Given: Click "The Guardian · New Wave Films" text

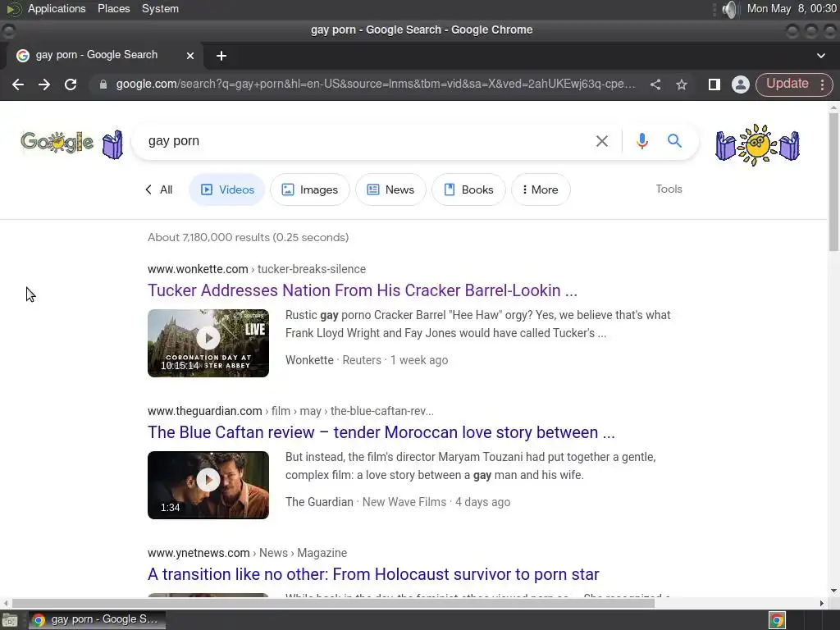Looking at the screenshot, I should pyautogui.click(x=366, y=502).
